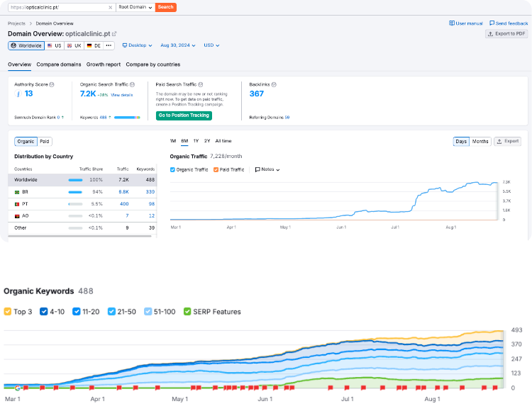Click the Notes comment icon
The height and width of the screenshot is (411, 532).
coord(257,169)
